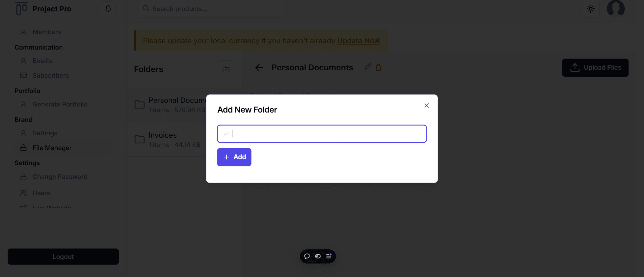Viewport: 644px width, 277px height.
Task: Toggle the light/dark theme sun icon
Action: tap(590, 9)
